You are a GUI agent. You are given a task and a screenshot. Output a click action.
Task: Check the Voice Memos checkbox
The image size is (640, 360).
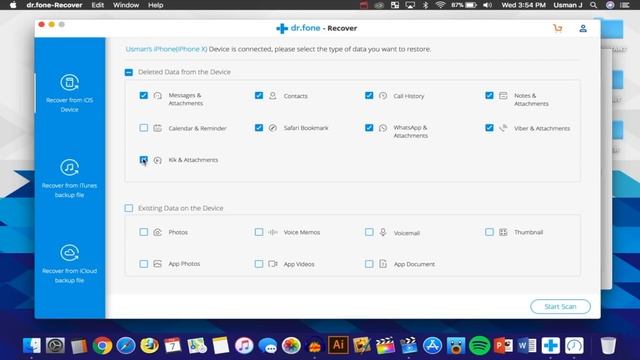[259, 232]
